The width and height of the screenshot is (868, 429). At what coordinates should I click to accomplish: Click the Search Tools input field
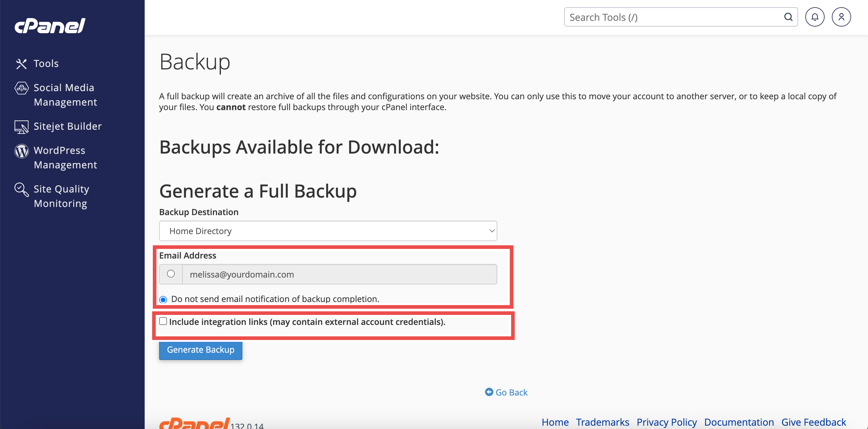pos(674,17)
